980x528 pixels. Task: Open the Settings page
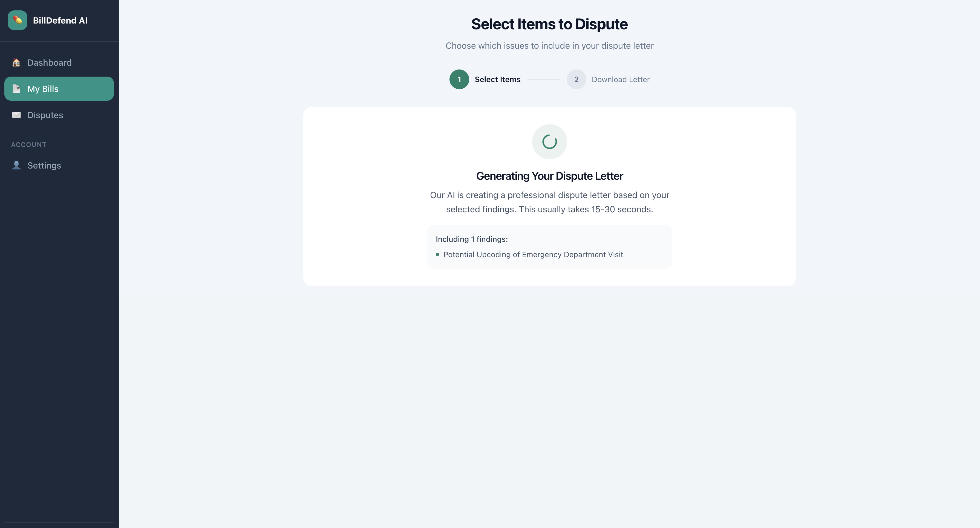coord(44,165)
